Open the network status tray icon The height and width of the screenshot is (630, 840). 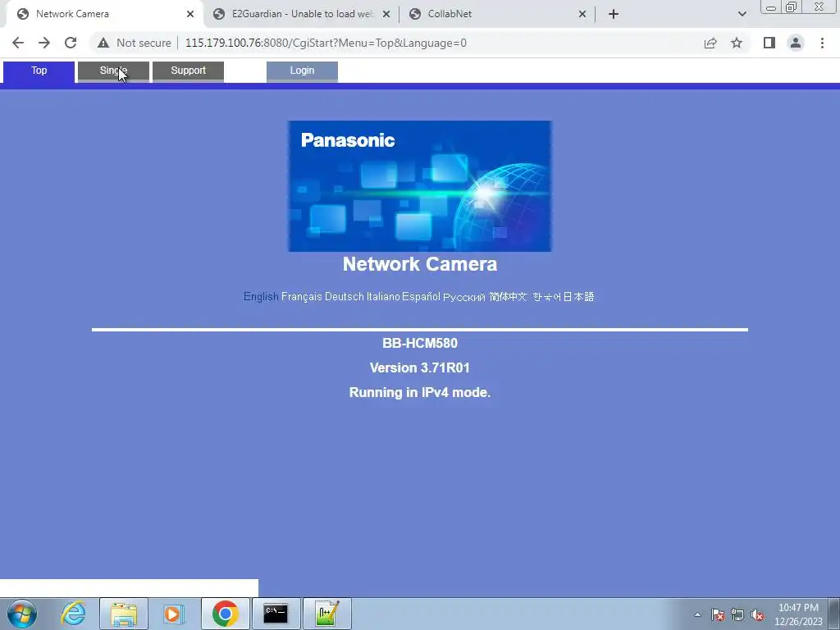click(x=737, y=614)
